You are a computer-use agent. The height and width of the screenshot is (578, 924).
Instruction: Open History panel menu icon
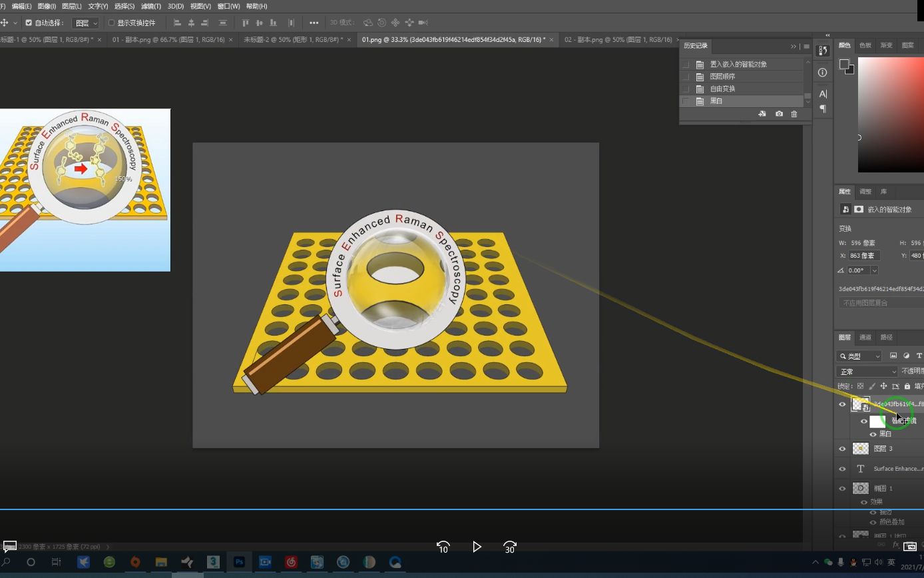pyautogui.click(x=806, y=47)
